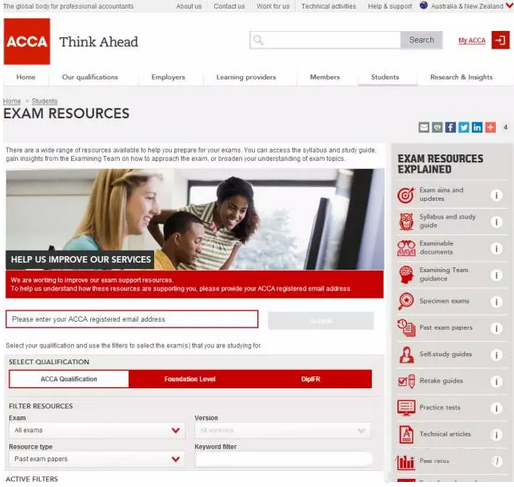Open the Resource type dropdown
This screenshot has width=514, height=487.
(97, 459)
